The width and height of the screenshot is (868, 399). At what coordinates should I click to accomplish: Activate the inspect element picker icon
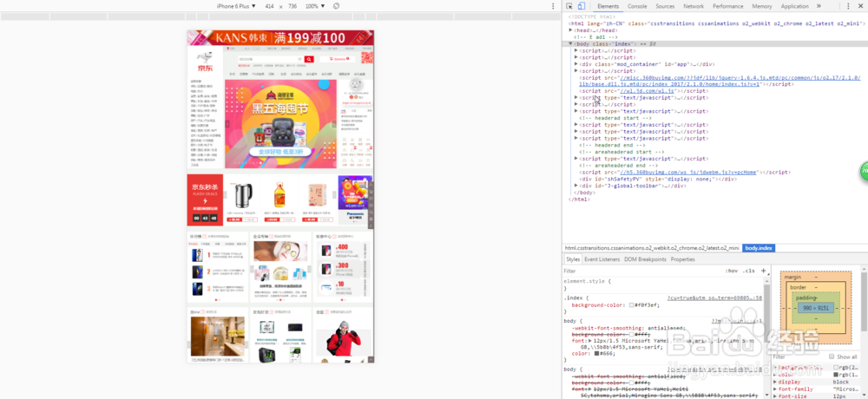point(569,6)
